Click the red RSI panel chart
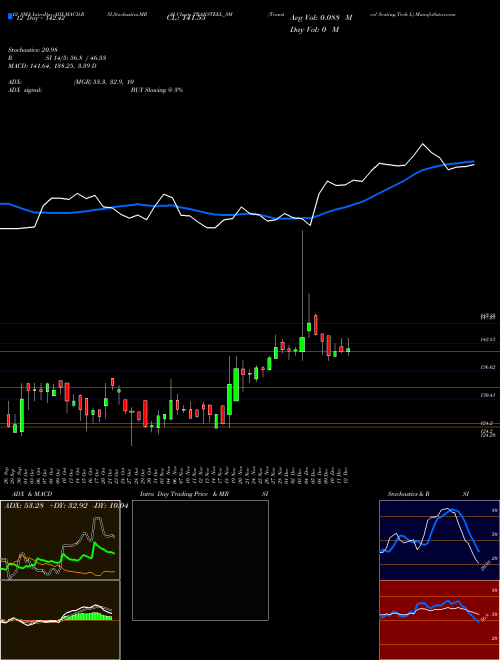 pos(439,620)
